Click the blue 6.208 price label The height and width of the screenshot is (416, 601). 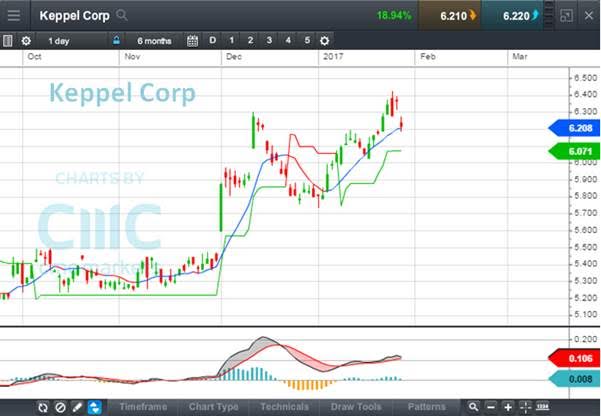(x=574, y=128)
